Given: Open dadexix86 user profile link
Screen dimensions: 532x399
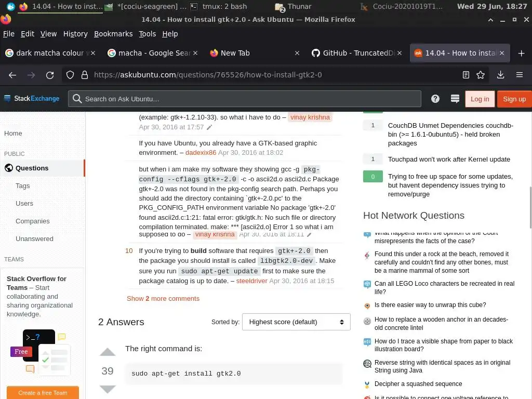Looking at the screenshot, I should point(201,153).
